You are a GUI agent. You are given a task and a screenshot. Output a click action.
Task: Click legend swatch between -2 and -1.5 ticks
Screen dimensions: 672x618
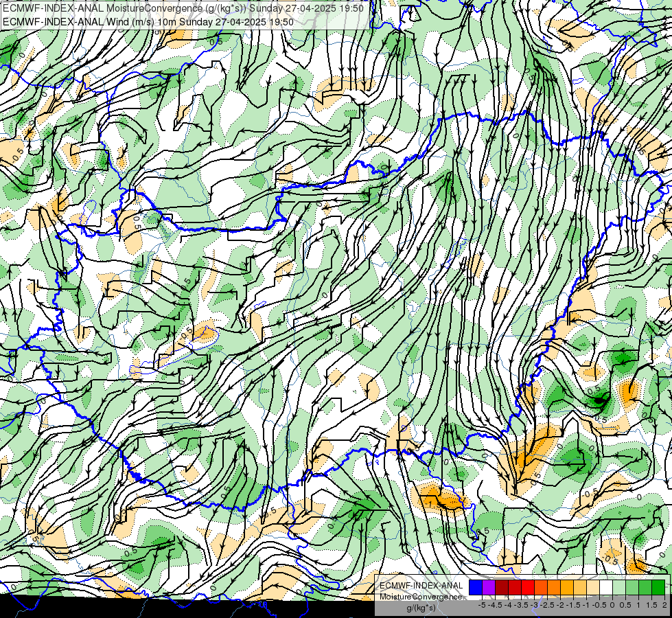tap(567, 587)
